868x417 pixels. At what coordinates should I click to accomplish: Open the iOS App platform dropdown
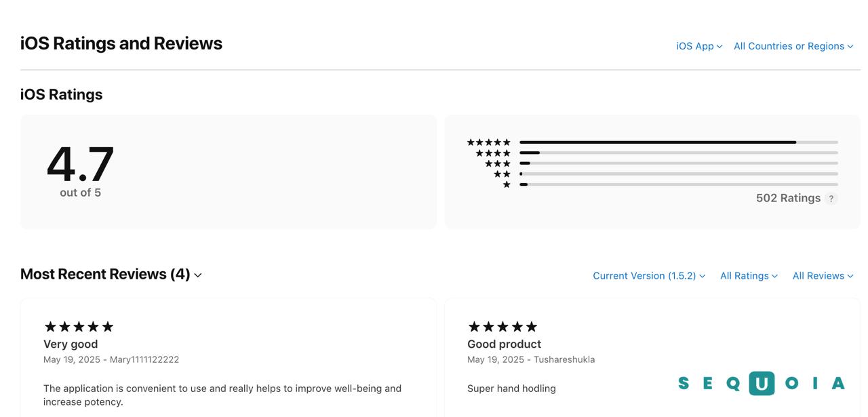[699, 46]
